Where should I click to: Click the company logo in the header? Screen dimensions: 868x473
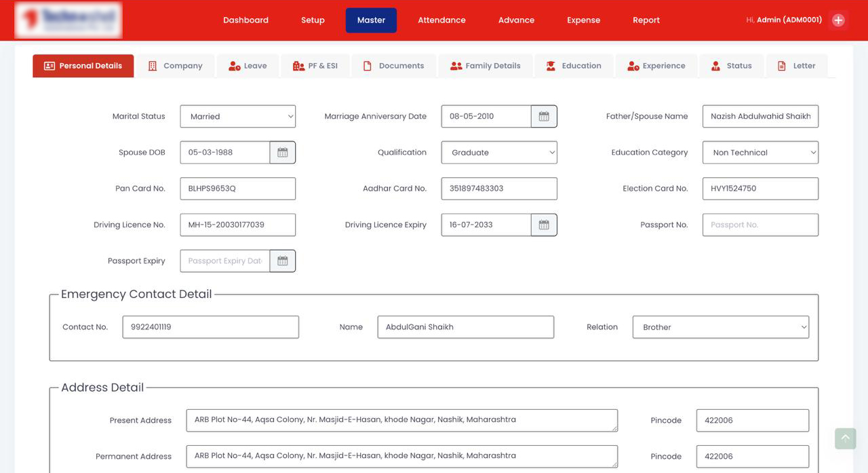(68, 20)
